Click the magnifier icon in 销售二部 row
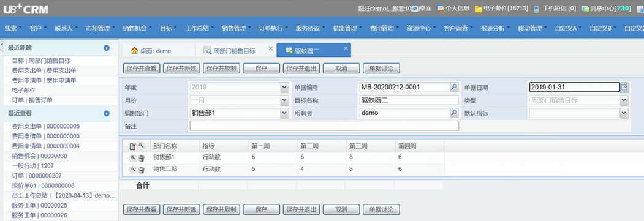The image size is (644, 221). (x=133, y=170)
